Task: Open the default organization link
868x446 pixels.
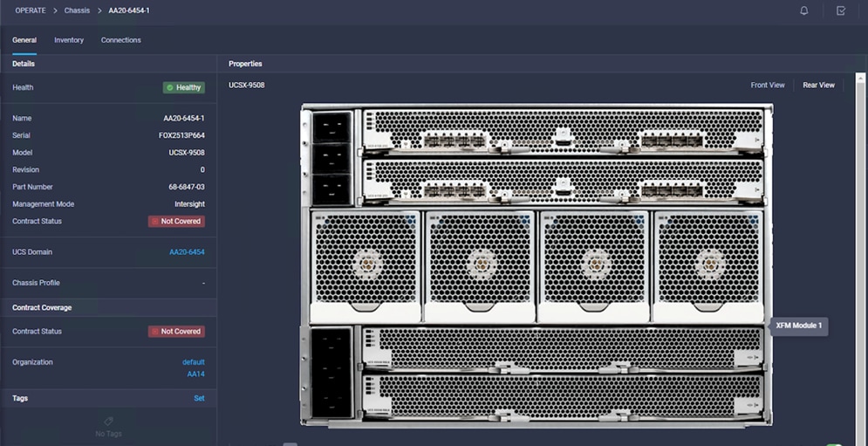Action: [x=193, y=362]
